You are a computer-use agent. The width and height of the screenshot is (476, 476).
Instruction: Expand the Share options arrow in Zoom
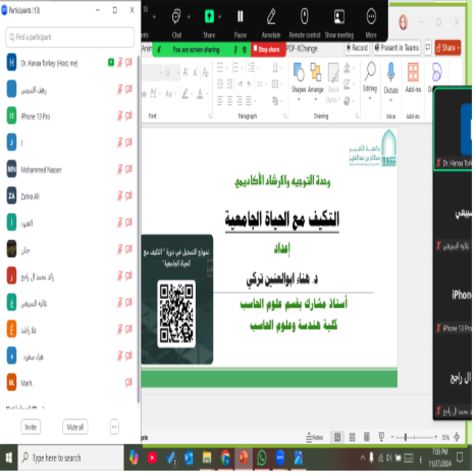(x=219, y=17)
